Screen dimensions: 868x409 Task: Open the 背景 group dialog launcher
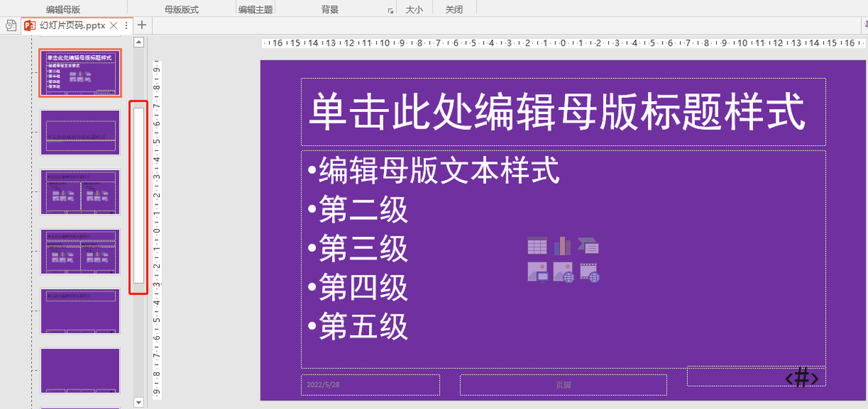[391, 11]
